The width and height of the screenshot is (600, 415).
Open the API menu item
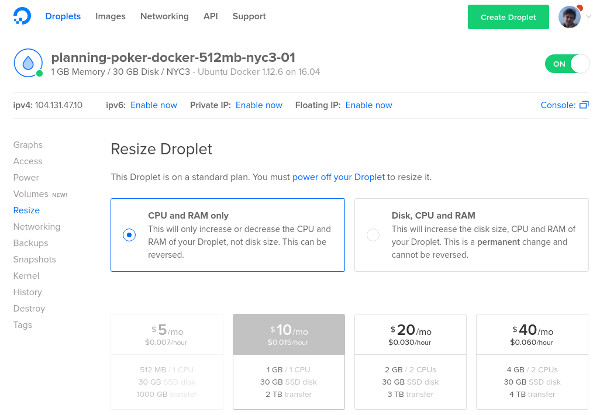[x=210, y=16]
